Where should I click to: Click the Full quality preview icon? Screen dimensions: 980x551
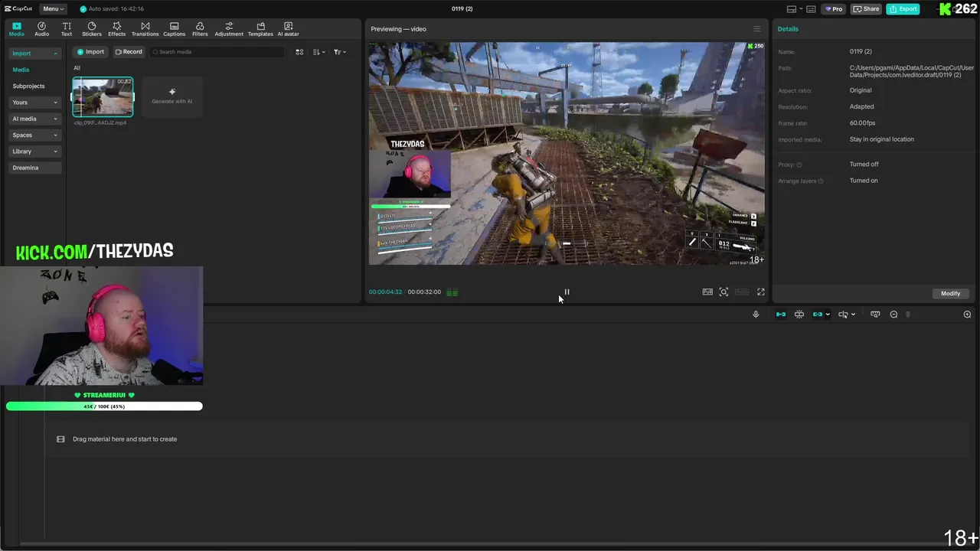tap(707, 292)
